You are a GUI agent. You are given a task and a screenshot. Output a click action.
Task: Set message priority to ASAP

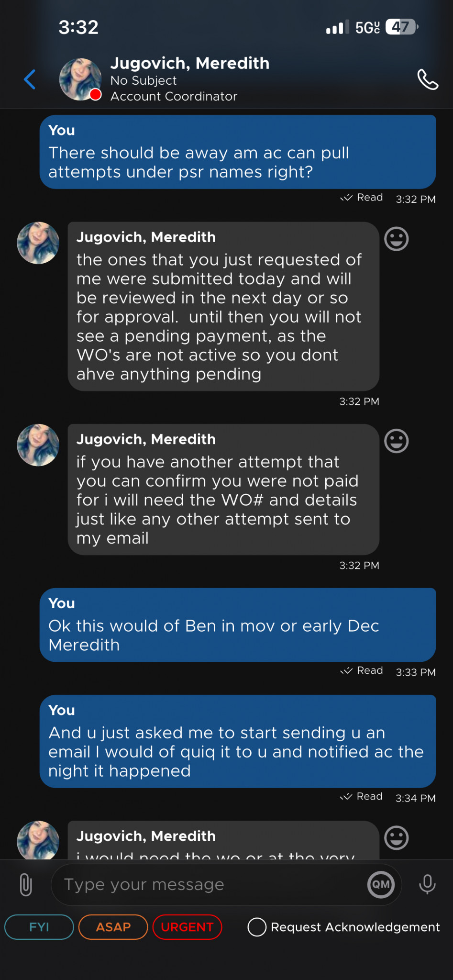[x=113, y=927]
